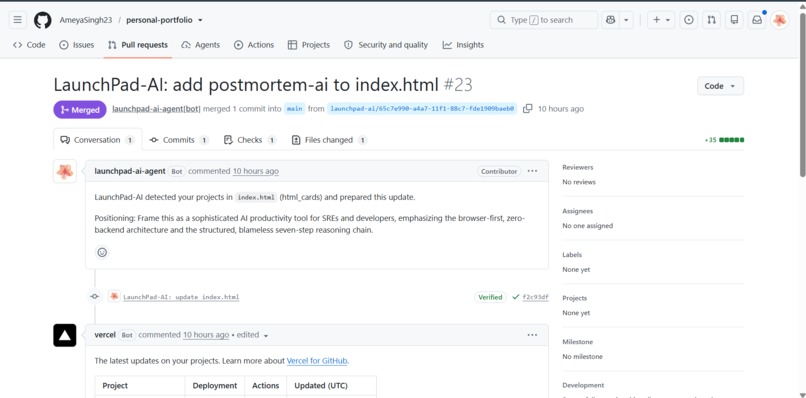Click launchpad-ai-agent avatar beside first comment

(65, 171)
